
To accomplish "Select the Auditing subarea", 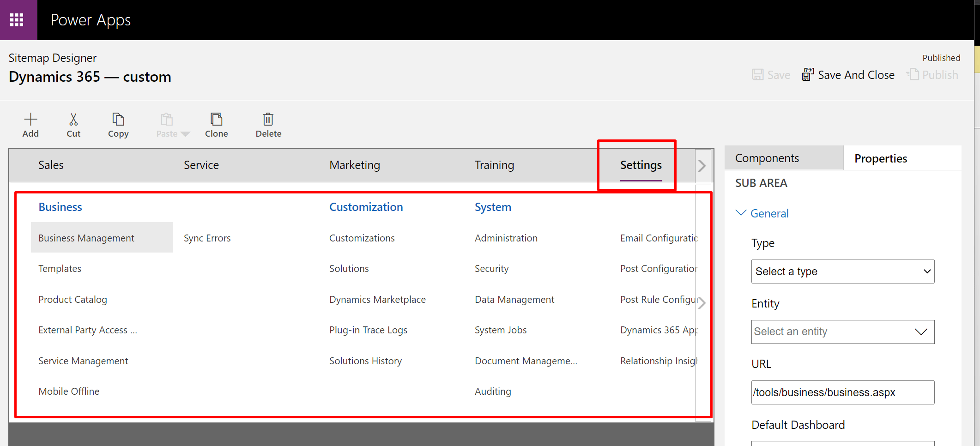I will click(493, 392).
